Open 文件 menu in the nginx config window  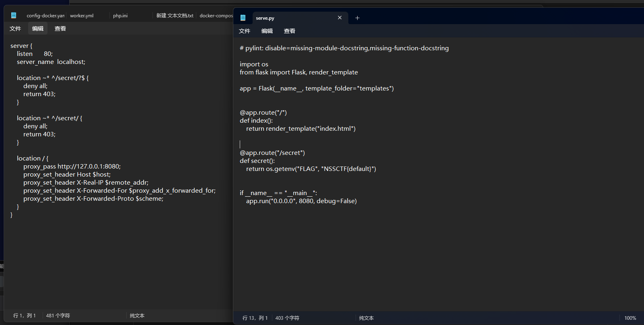15,29
